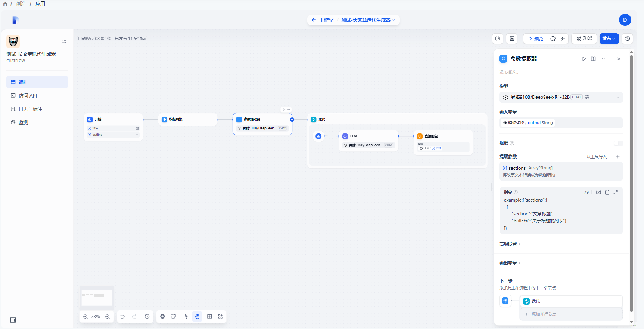Switch to the pointer mode tool
The height and width of the screenshot is (329, 644).
coord(186,316)
